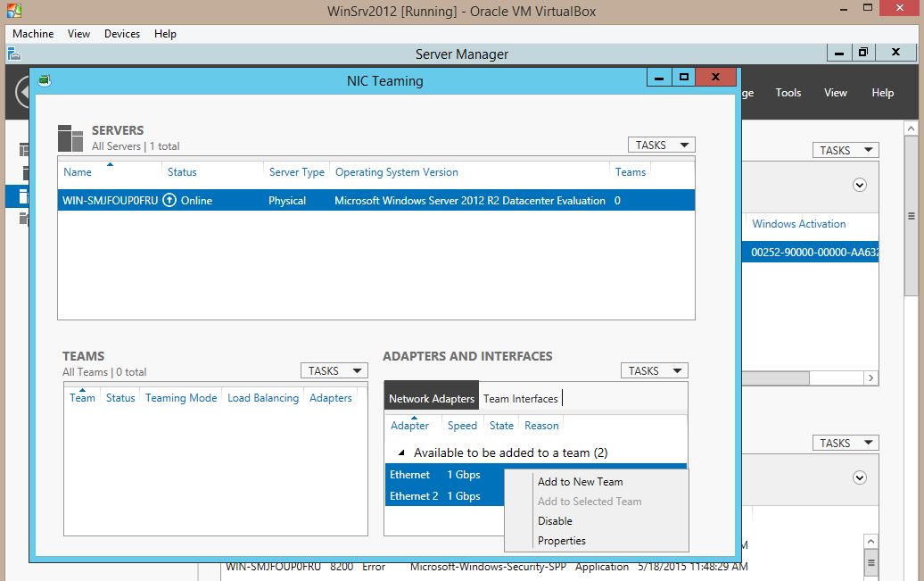Screen dimensions: 924x581
Task: Click the Server Manager main vertical scrollbar thumb
Action: click(x=911, y=216)
